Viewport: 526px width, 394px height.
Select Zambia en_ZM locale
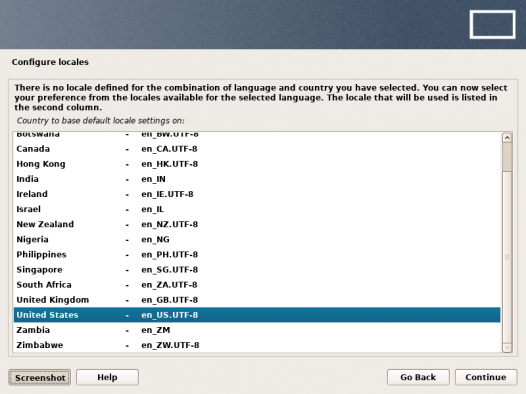click(257, 330)
